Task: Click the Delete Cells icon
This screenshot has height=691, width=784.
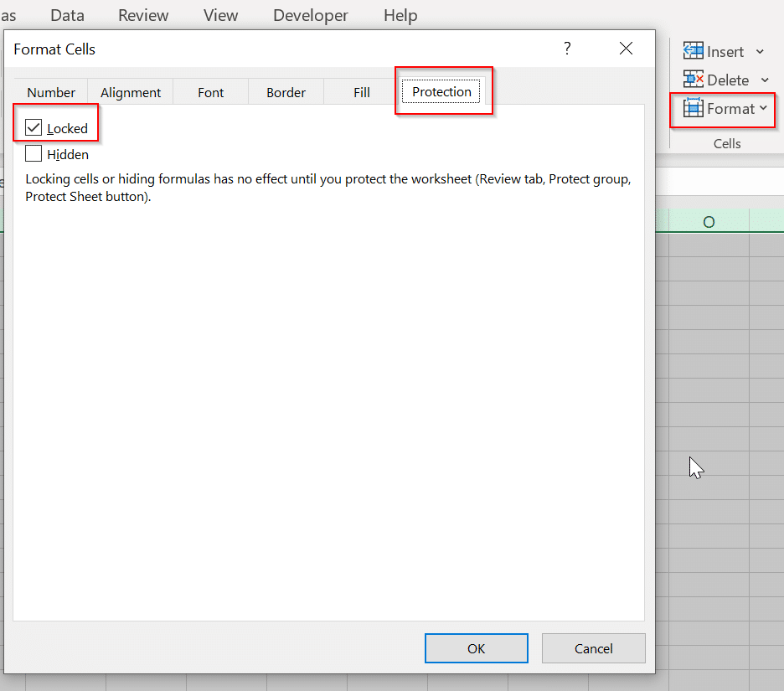Action: point(694,80)
